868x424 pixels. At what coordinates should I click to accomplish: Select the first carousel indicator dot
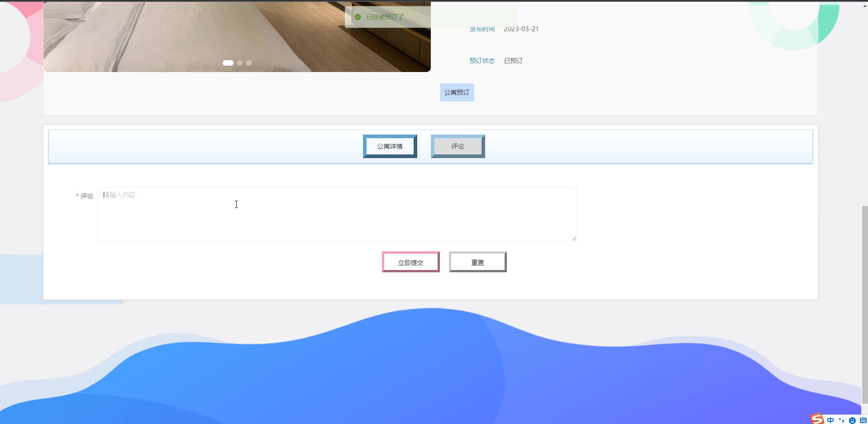[x=228, y=63]
